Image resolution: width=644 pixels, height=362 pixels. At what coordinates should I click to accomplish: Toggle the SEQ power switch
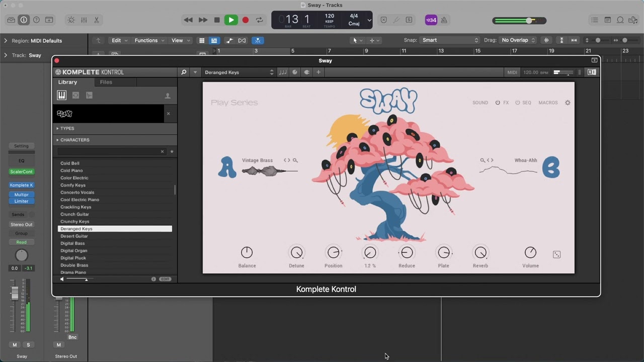click(517, 103)
